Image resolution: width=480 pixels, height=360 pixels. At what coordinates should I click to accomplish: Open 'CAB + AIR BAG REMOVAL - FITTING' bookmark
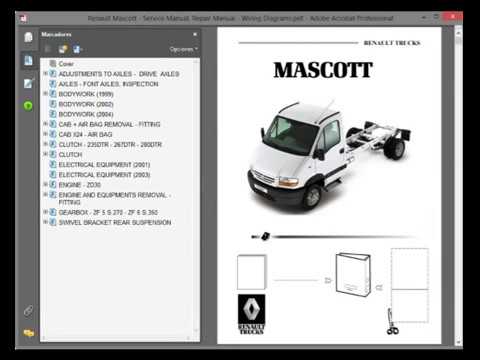tap(109, 124)
